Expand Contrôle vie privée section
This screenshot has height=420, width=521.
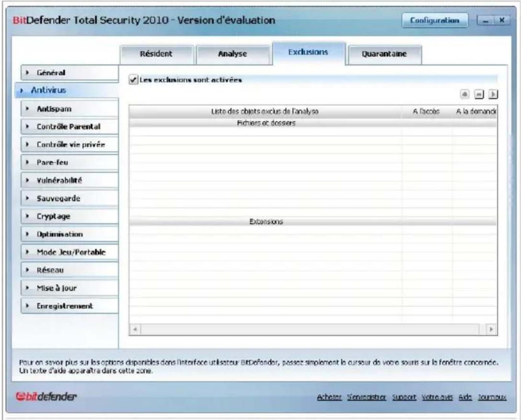[x=70, y=144]
